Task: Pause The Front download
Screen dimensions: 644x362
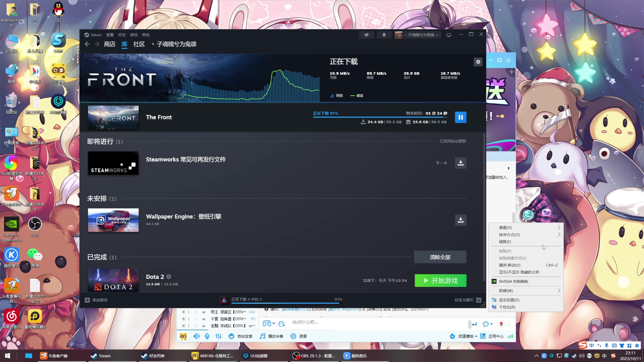Action: point(461,117)
